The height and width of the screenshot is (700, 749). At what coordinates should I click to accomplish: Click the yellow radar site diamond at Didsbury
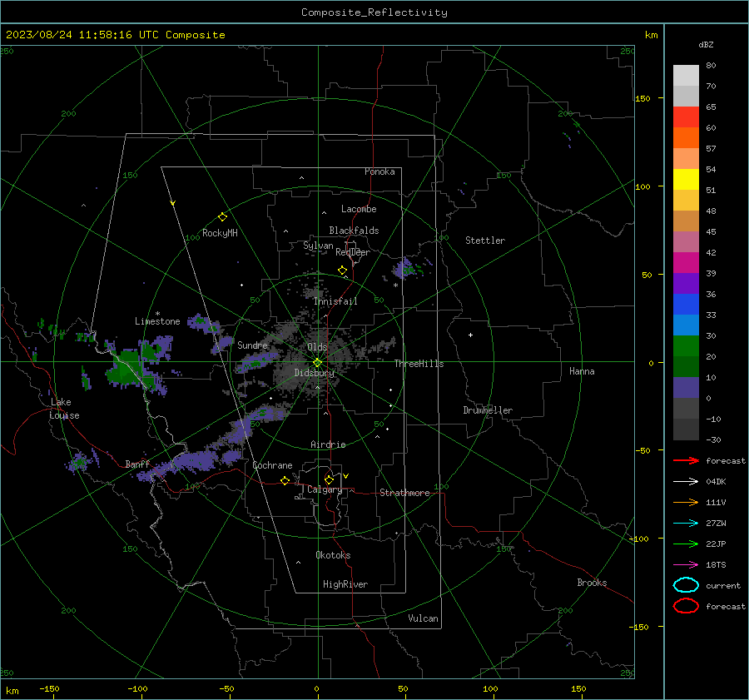[x=317, y=362]
